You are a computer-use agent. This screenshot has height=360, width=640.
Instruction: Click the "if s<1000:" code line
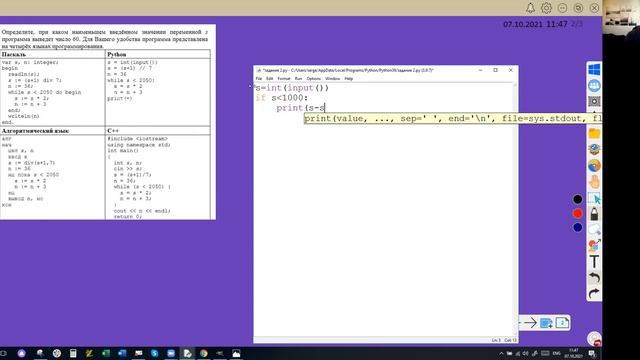282,98
